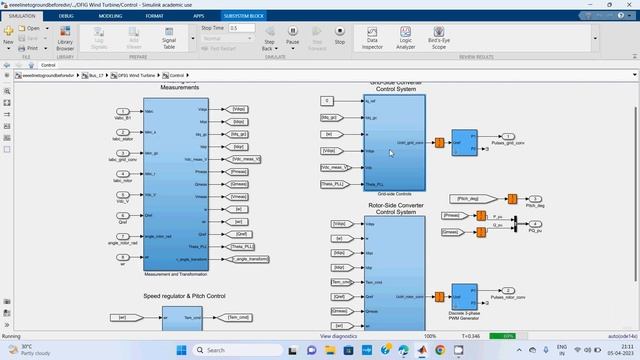Open the Windows Start menu
The width and height of the screenshot is (640, 360).
[181, 350]
